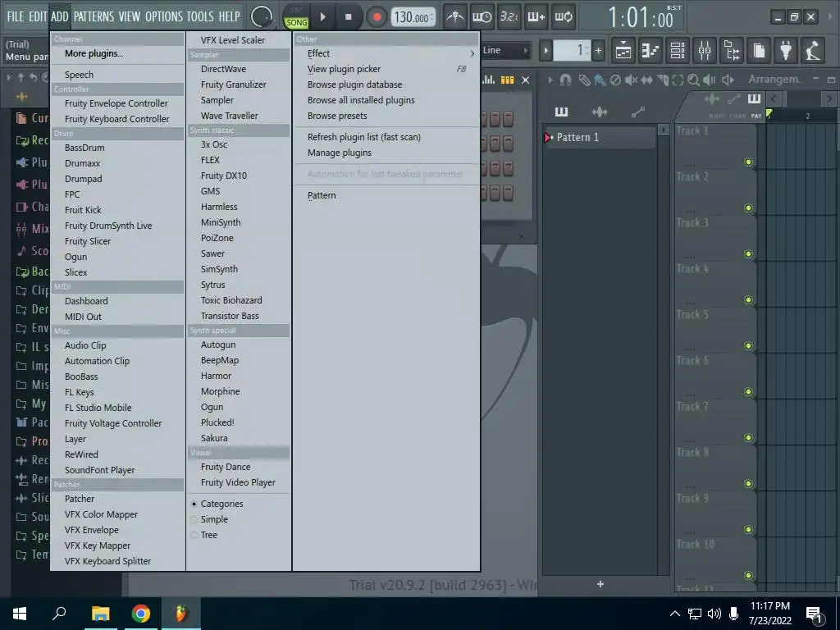The image size is (840, 630).
Task: Open the plugin picker plug icon
Action: coord(786,50)
